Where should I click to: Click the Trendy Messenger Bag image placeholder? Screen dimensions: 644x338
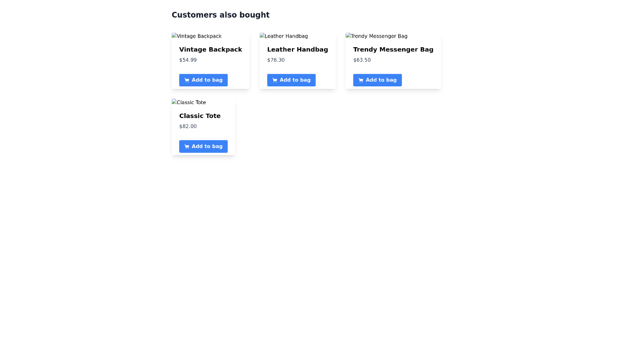(x=376, y=36)
